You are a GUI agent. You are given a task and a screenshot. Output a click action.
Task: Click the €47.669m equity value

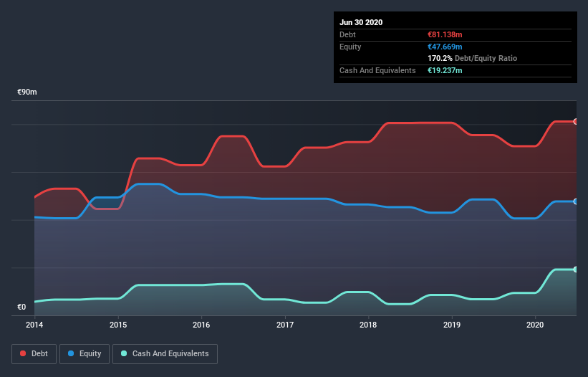point(445,47)
